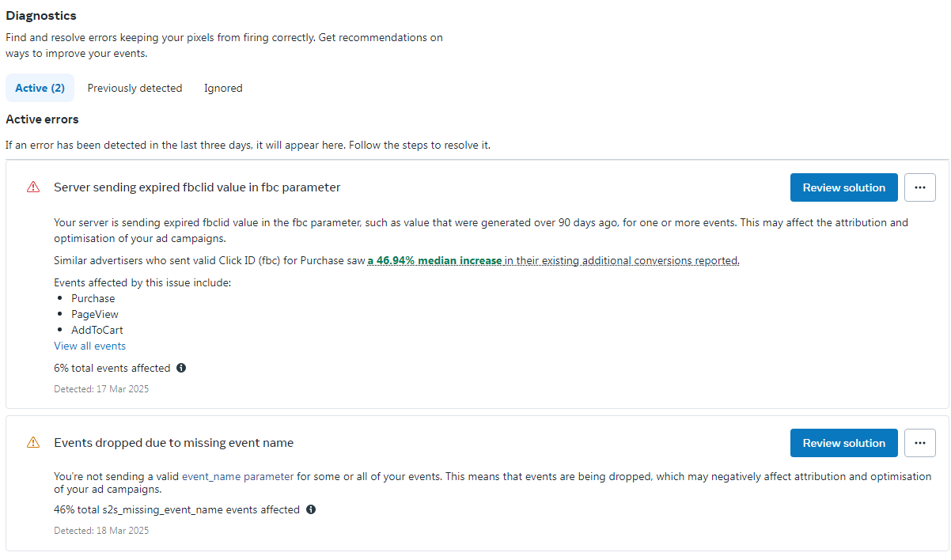Click orange warning icon beside missing event name

click(33, 443)
